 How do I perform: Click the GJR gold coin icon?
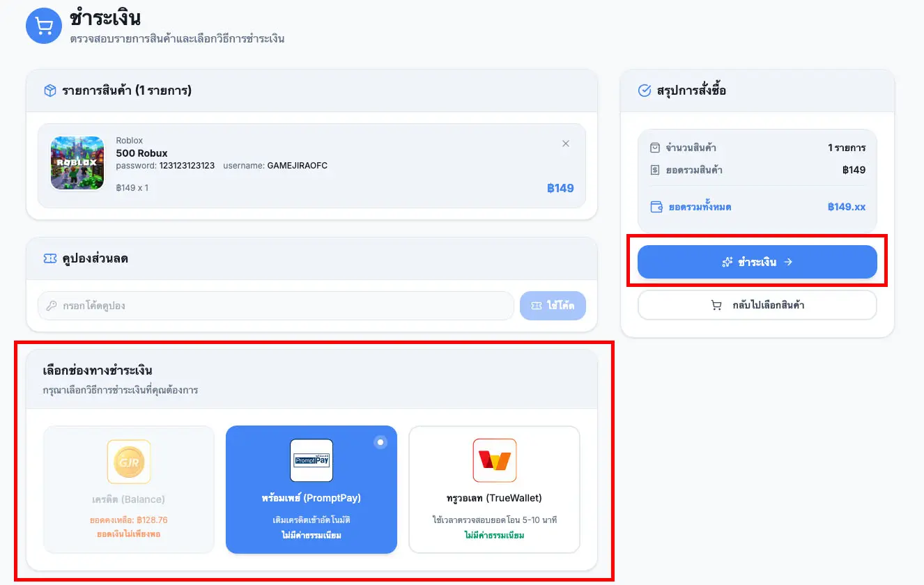pos(129,461)
